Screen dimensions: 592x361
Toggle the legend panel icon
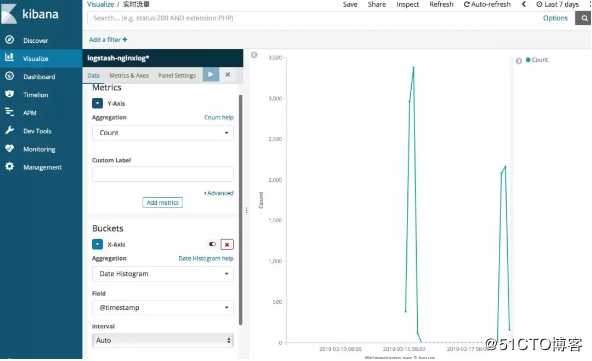tap(519, 60)
